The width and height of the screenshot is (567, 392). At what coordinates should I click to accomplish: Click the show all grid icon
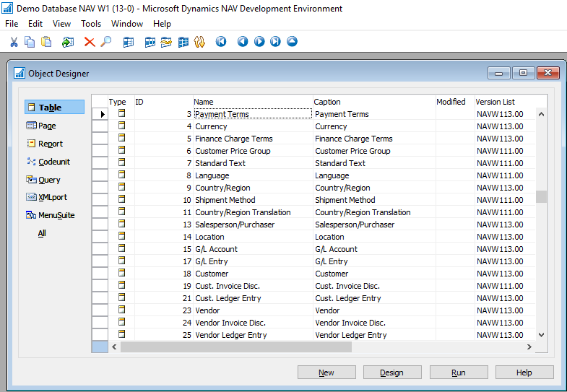[183, 42]
